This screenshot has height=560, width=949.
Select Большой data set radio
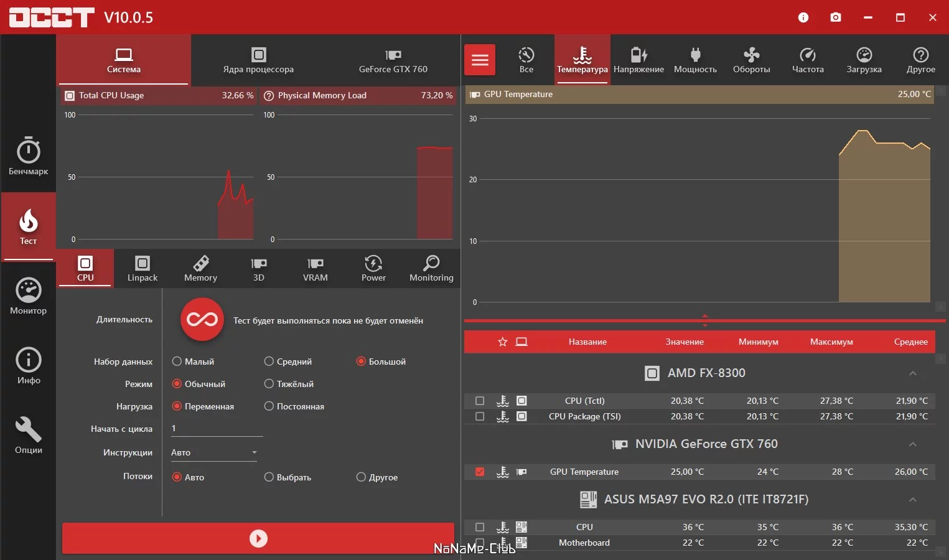tap(381, 362)
